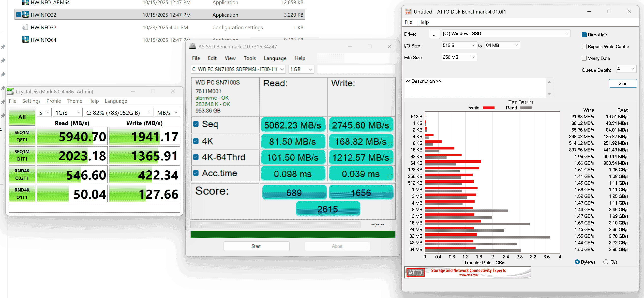Disable the Direct I/O checkbox
This screenshot has height=298, width=644.
click(584, 35)
